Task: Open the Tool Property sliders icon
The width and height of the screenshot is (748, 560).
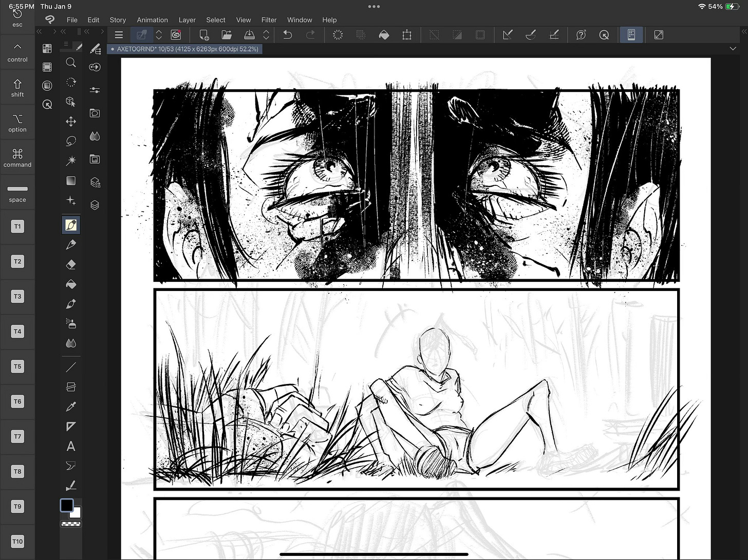Action: (95, 90)
